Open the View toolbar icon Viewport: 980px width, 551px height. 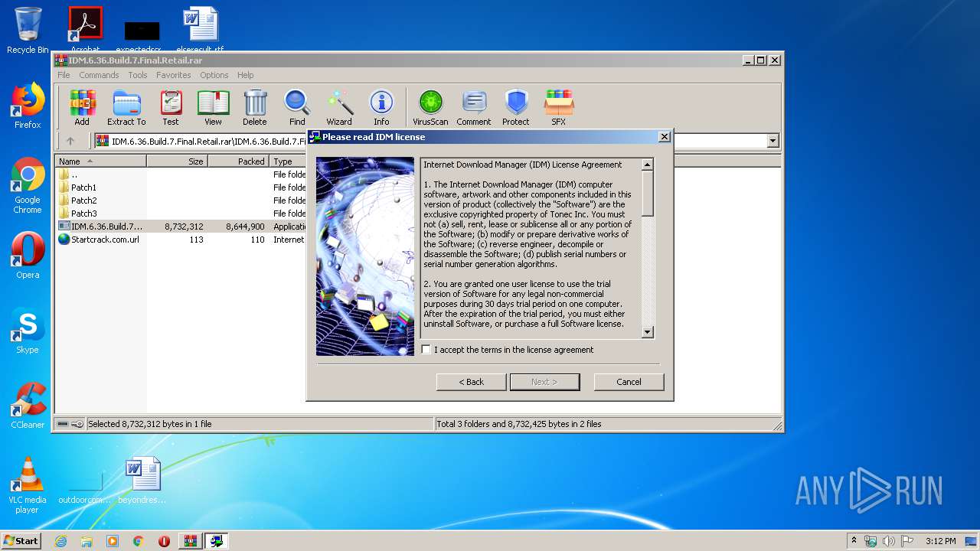tap(213, 108)
